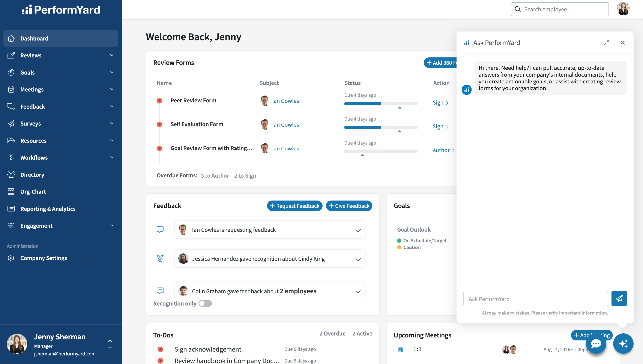Expand the Resources menu chevron
Image resolution: width=643 pixels, height=364 pixels.
pyautogui.click(x=111, y=140)
